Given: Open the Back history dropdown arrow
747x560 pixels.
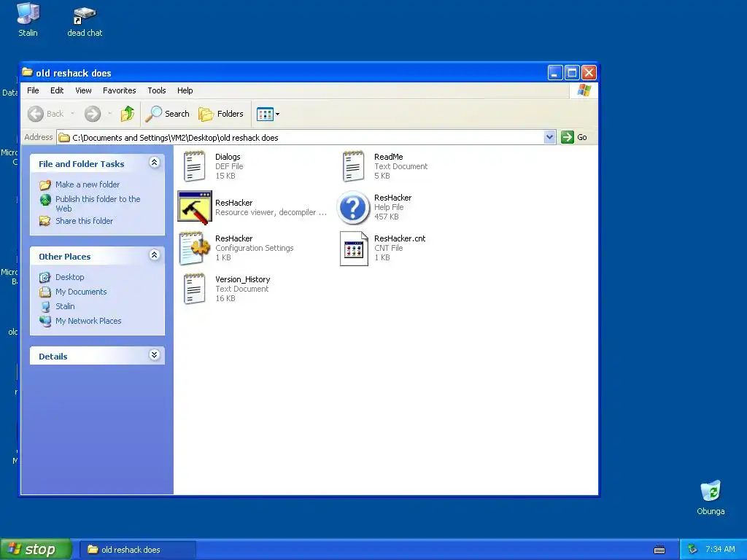Looking at the screenshot, I should [x=72, y=114].
